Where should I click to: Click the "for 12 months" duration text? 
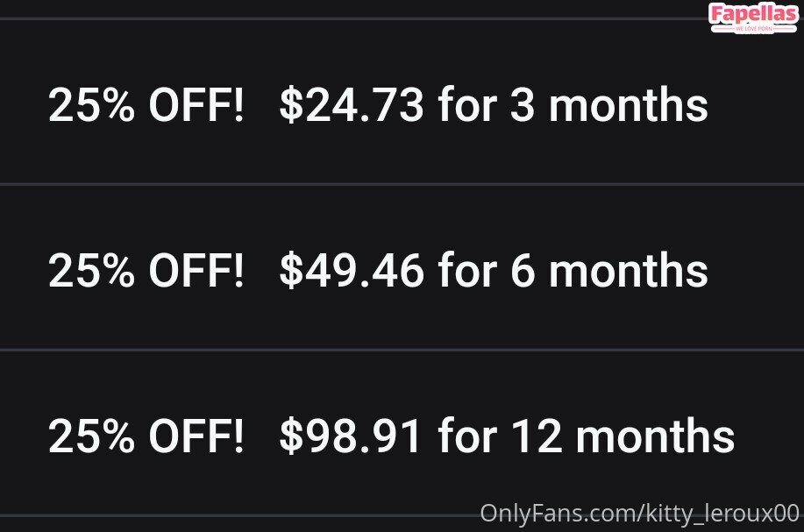point(586,436)
